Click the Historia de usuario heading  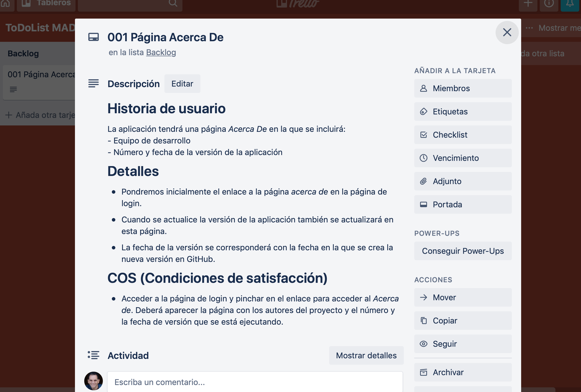pos(166,109)
